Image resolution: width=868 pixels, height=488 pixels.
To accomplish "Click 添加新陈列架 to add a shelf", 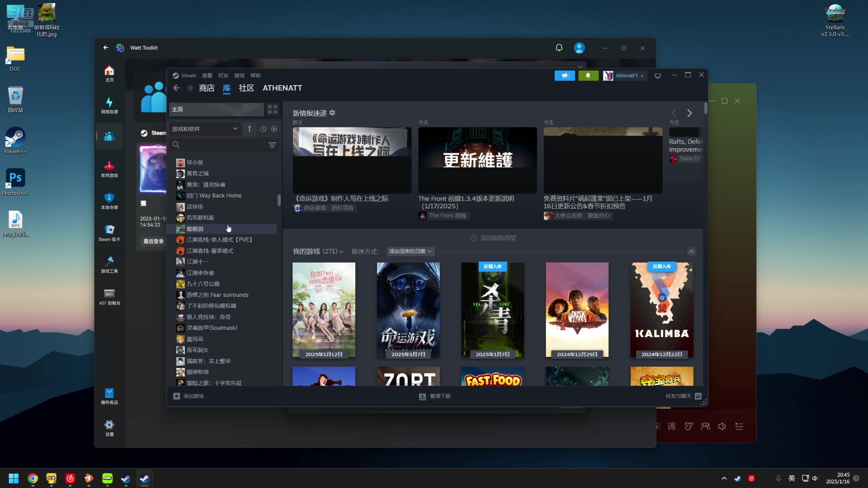I will pyautogui.click(x=493, y=238).
